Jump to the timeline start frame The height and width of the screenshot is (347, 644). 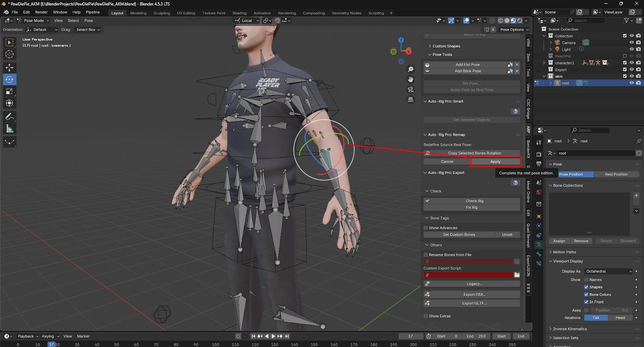[x=253, y=336]
